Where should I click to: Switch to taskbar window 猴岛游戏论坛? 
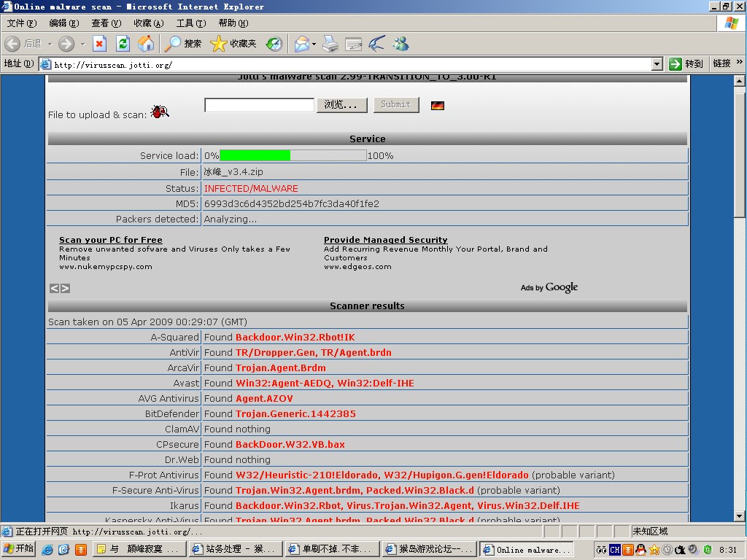(430, 549)
